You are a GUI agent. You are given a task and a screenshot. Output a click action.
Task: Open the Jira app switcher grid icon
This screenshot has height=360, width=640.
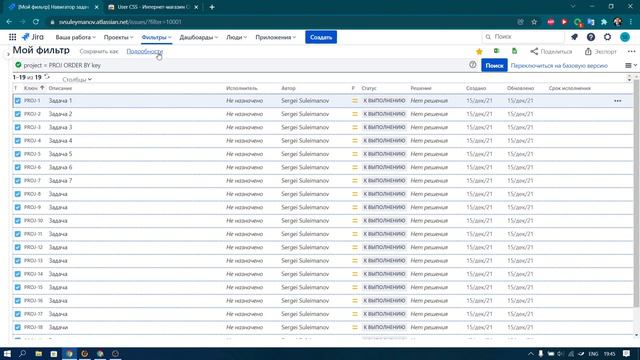coord(12,37)
